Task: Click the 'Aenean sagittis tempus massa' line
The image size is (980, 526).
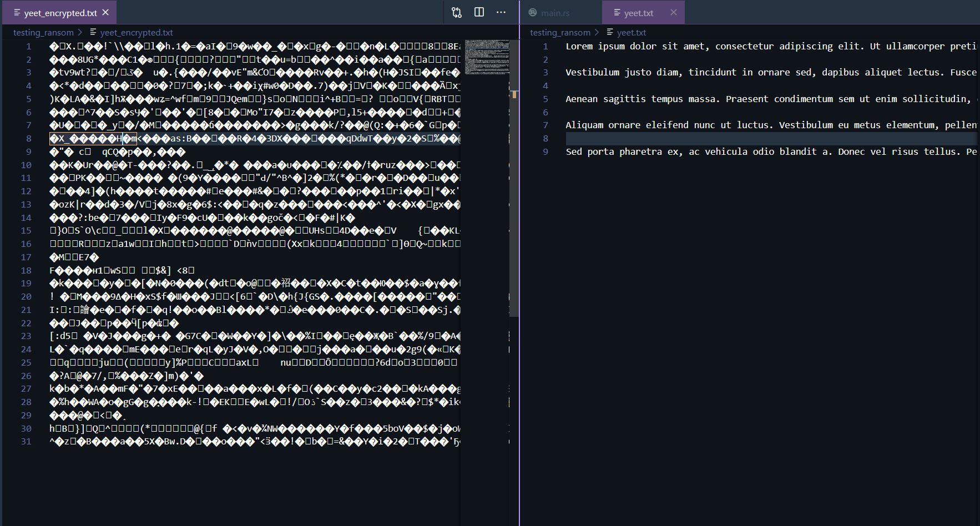Action: tap(770, 99)
